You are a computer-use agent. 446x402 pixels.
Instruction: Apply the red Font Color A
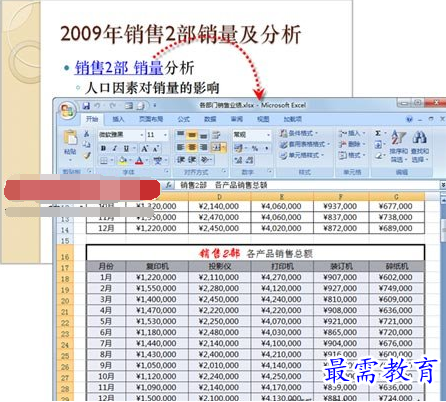[139, 161]
